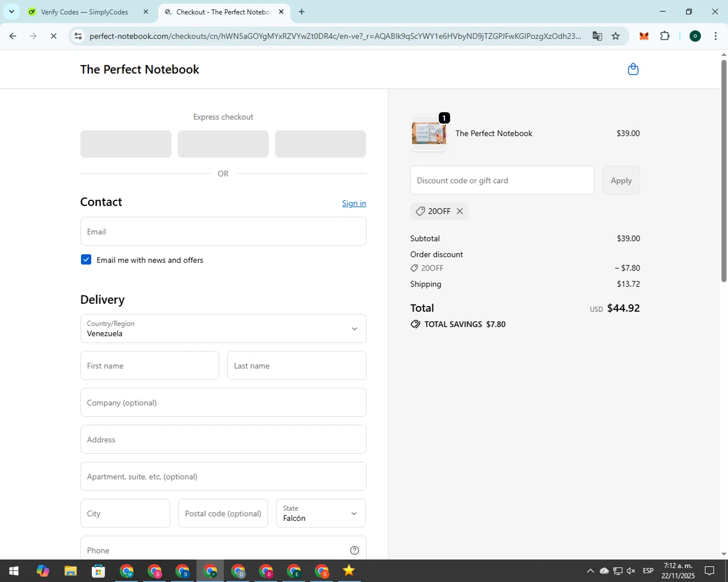Remove the 20OFF discount code tag
This screenshot has height=582, width=728.
pyautogui.click(x=460, y=211)
